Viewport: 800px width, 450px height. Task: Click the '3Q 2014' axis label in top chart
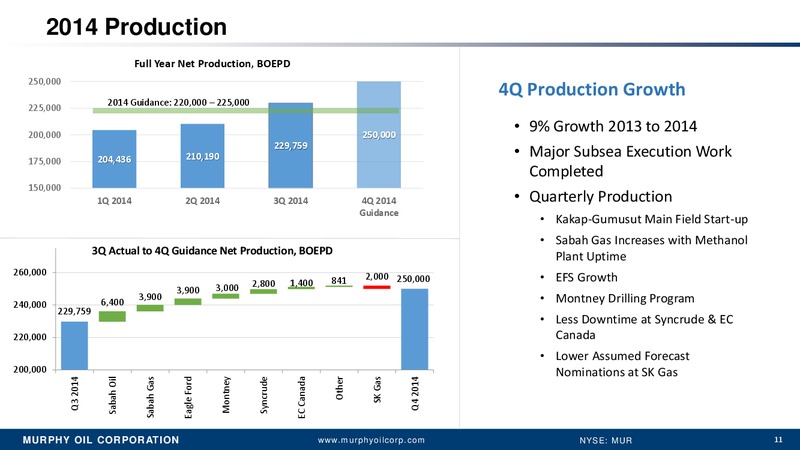(x=291, y=201)
